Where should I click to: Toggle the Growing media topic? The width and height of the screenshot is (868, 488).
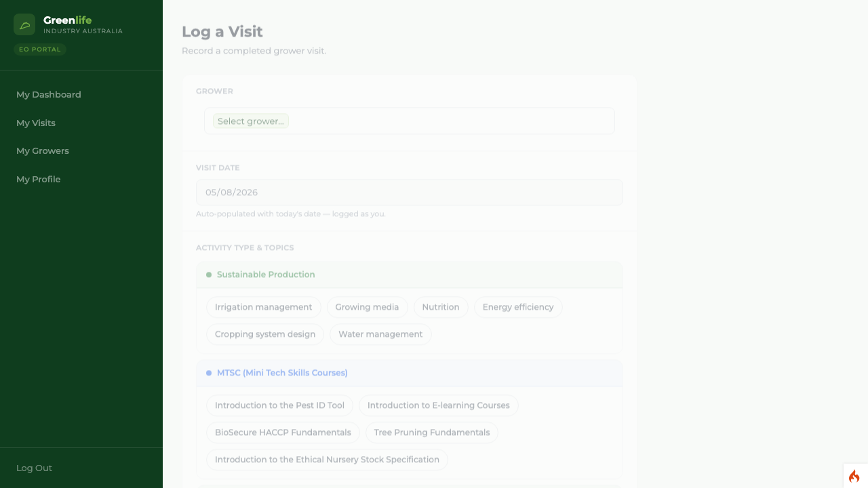pyautogui.click(x=367, y=307)
